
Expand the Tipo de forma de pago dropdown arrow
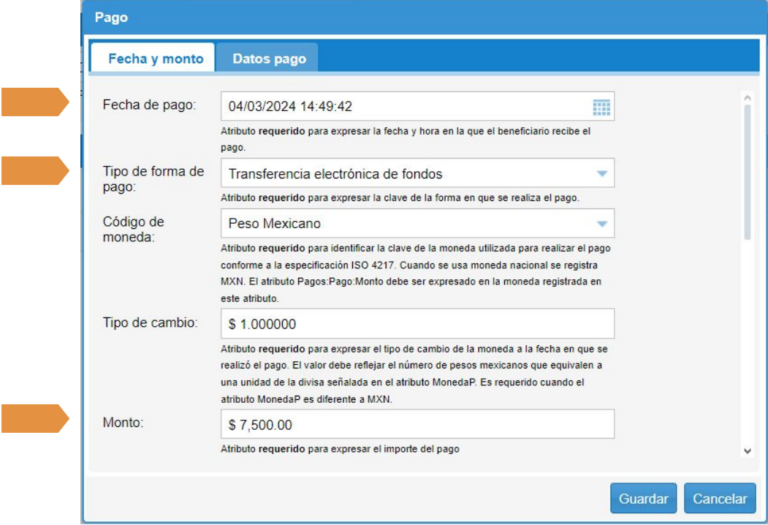[601, 174]
